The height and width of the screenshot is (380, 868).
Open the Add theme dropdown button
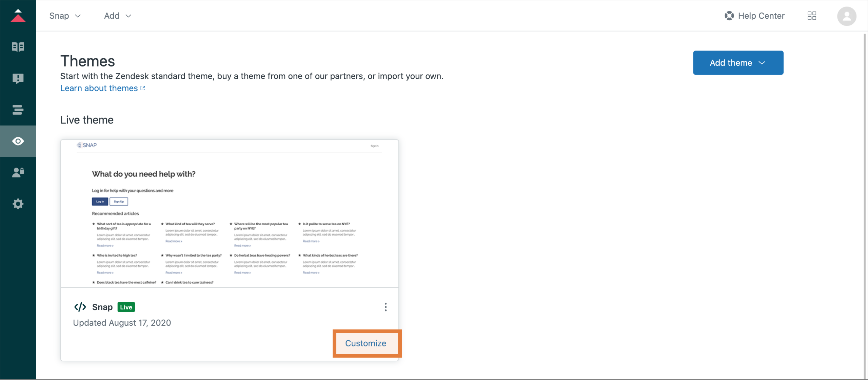pos(738,63)
